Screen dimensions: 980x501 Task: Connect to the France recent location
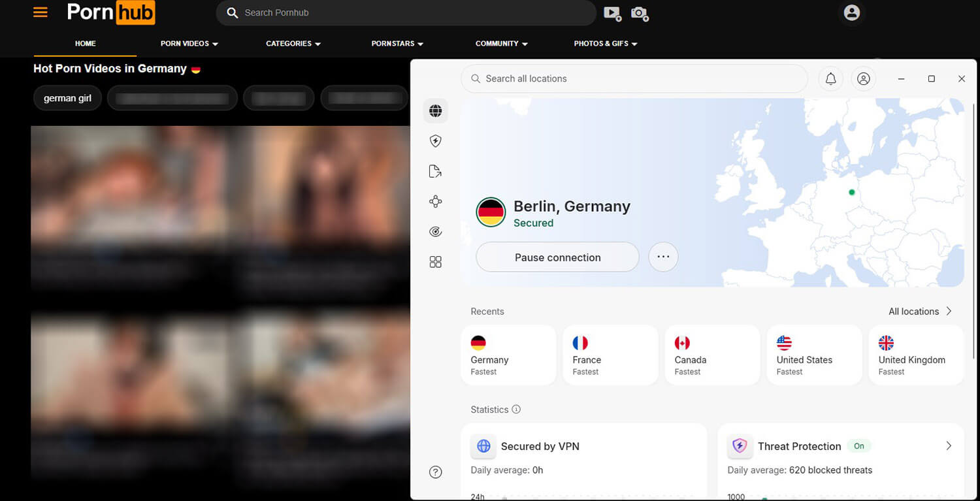click(610, 355)
